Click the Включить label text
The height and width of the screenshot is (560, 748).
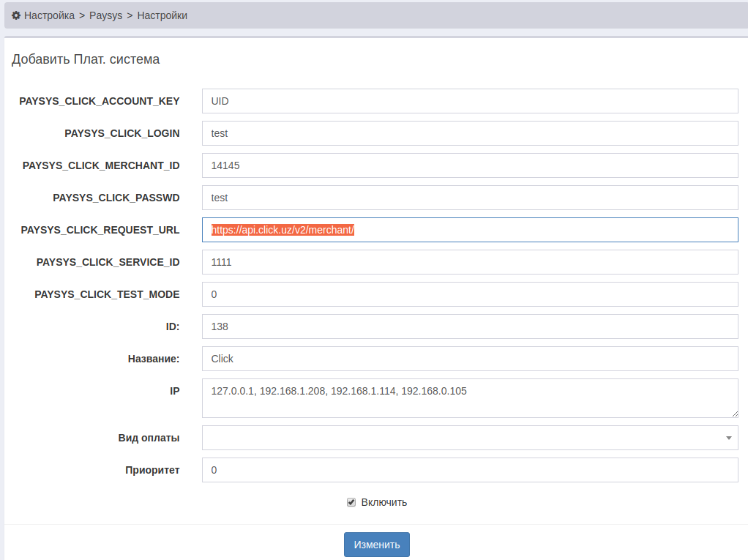384,502
